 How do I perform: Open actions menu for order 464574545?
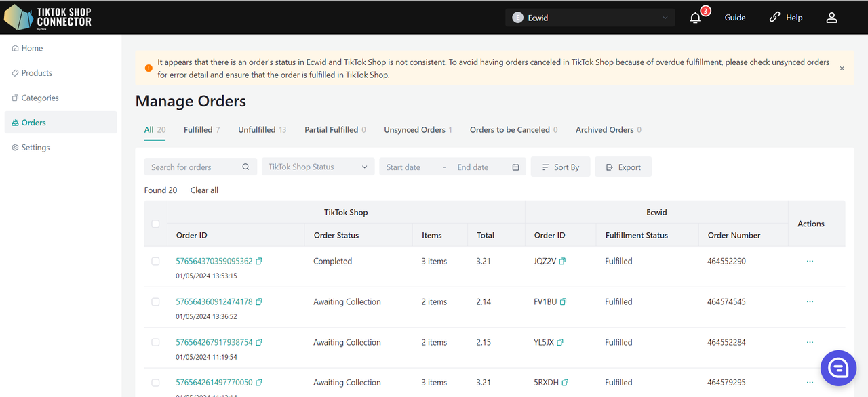(810, 301)
